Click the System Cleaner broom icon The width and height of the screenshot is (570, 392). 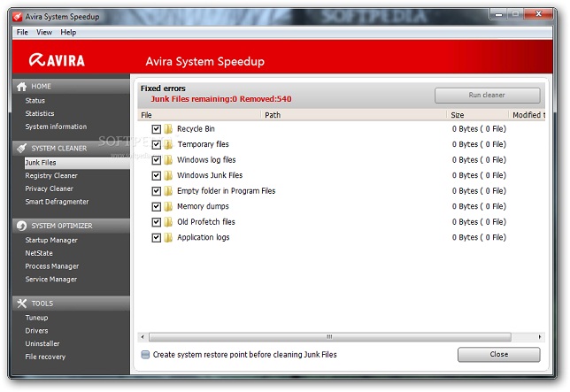click(x=21, y=149)
